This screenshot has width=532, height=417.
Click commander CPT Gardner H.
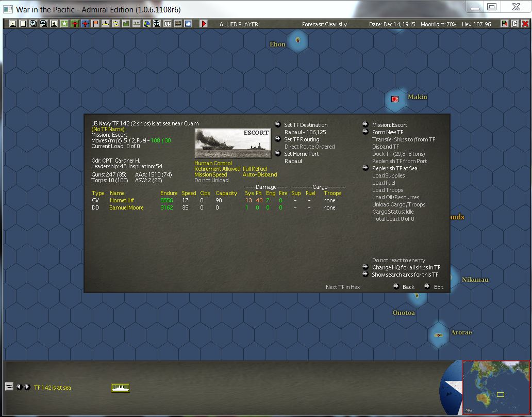(115, 161)
